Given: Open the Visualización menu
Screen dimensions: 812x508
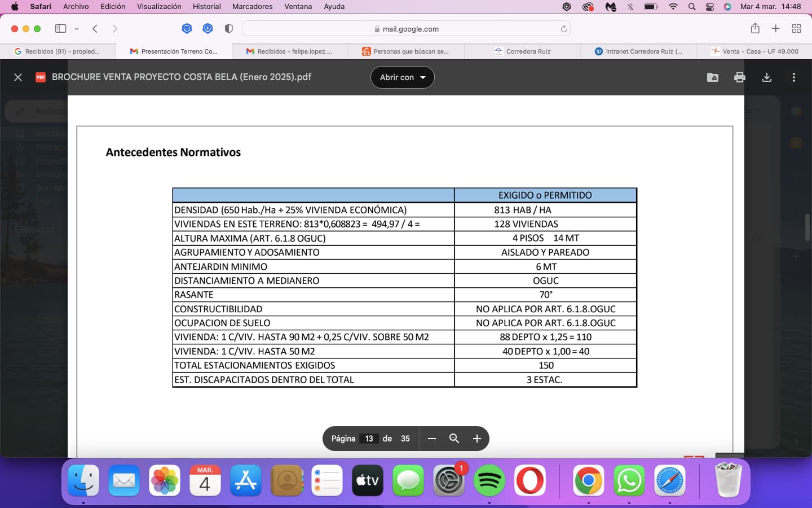Looking at the screenshot, I should 159,6.
